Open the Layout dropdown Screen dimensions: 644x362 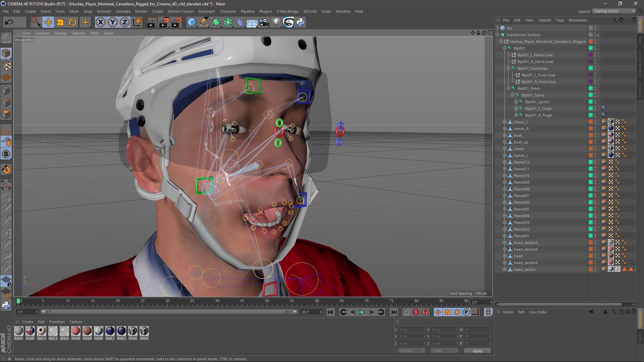point(614,11)
